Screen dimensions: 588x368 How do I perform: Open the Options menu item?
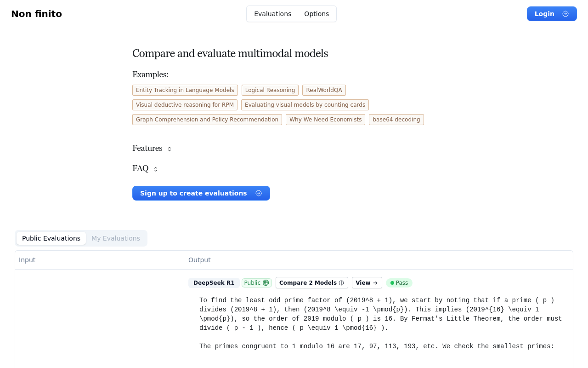(317, 14)
